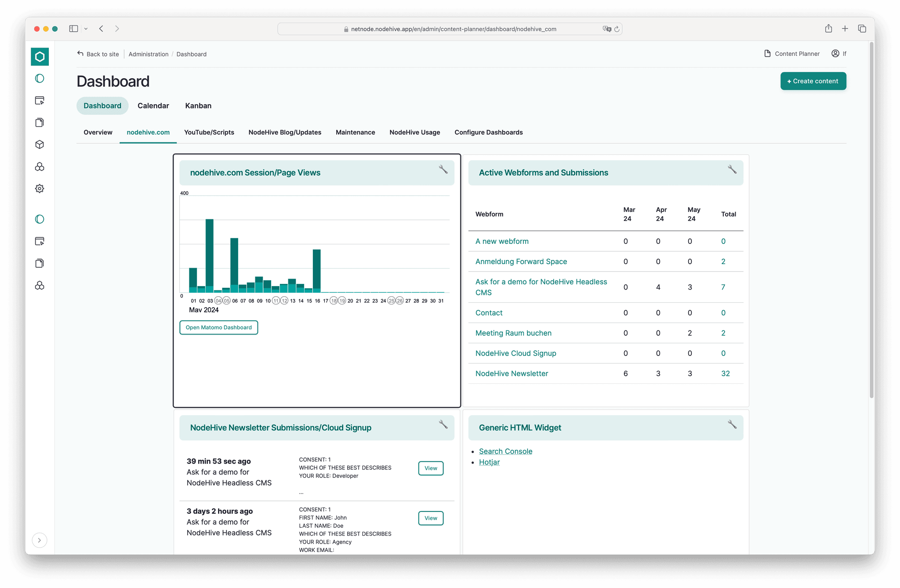Open Safari sidebar options dropdown arrow
Viewport: 900px width, 588px height.
pos(86,29)
